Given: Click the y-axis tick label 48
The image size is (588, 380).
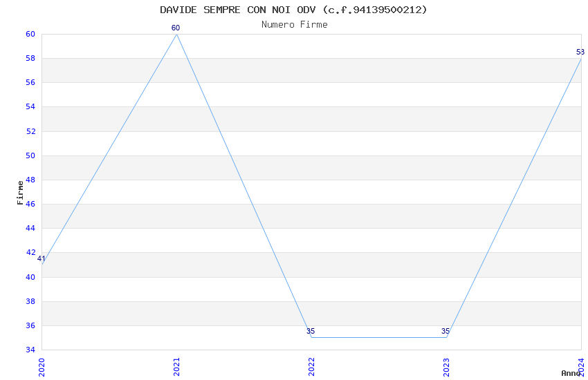Looking at the screenshot, I should [30, 180].
